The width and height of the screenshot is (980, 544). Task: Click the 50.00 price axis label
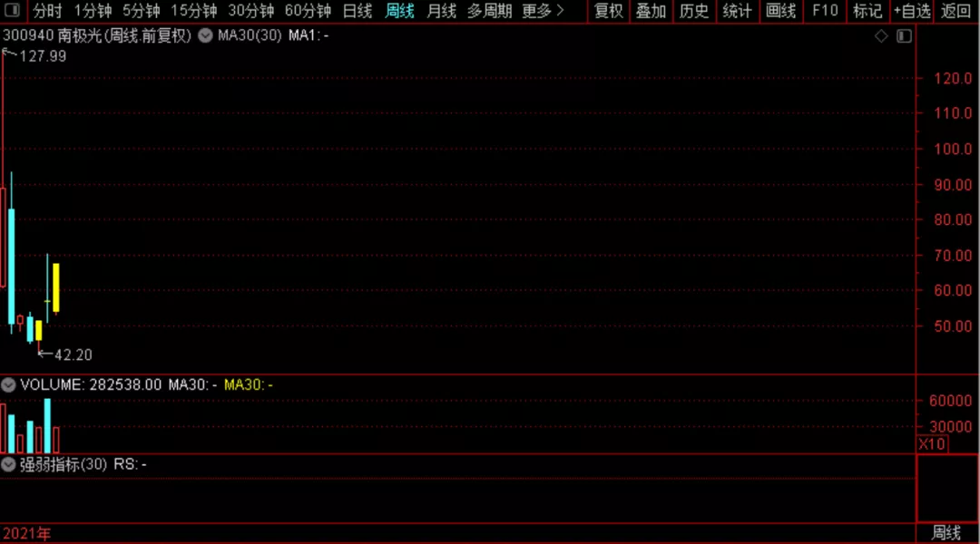pos(953,326)
